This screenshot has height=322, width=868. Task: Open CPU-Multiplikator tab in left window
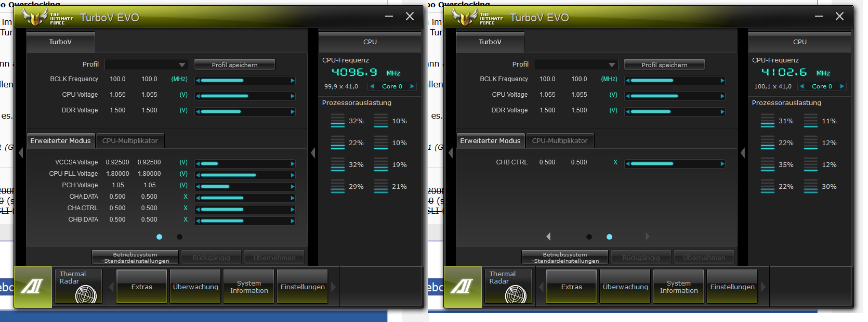click(130, 141)
